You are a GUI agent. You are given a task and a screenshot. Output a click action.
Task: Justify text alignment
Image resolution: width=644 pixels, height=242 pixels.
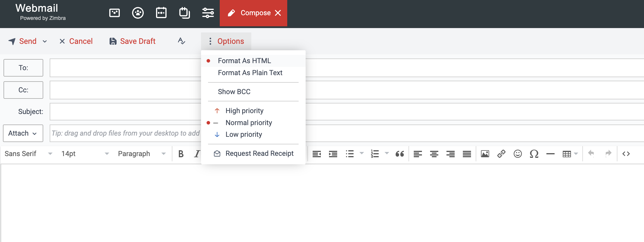pyautogui.click(x=467, y=154)
